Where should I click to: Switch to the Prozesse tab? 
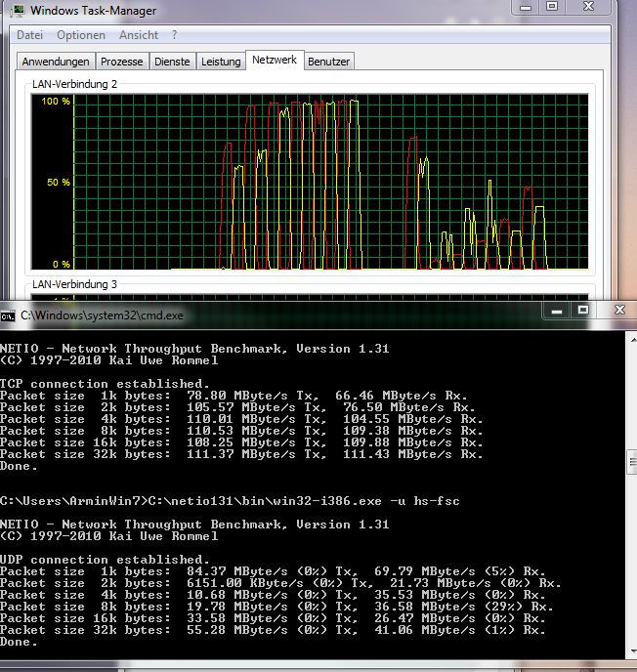point(122,62)
